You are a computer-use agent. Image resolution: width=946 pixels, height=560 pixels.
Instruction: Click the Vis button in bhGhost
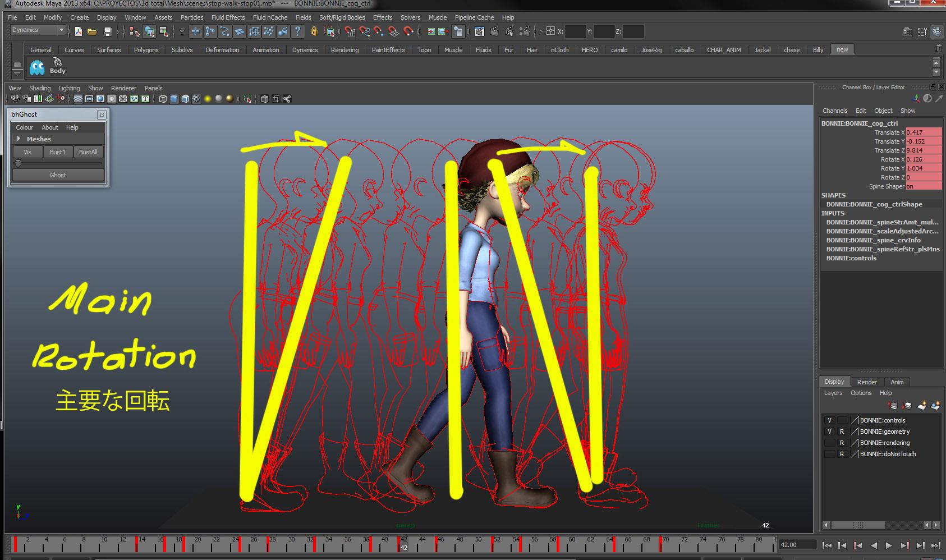[x=27, y=152]
